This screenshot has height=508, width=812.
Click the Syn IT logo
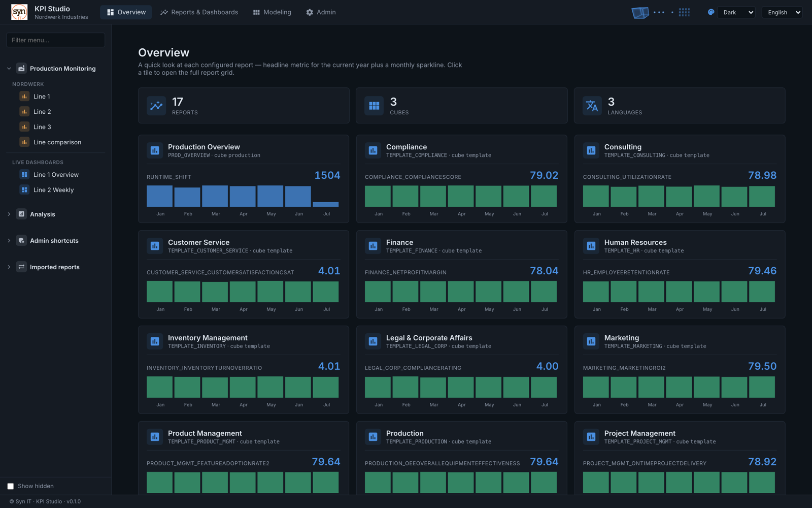click(19, 12)
